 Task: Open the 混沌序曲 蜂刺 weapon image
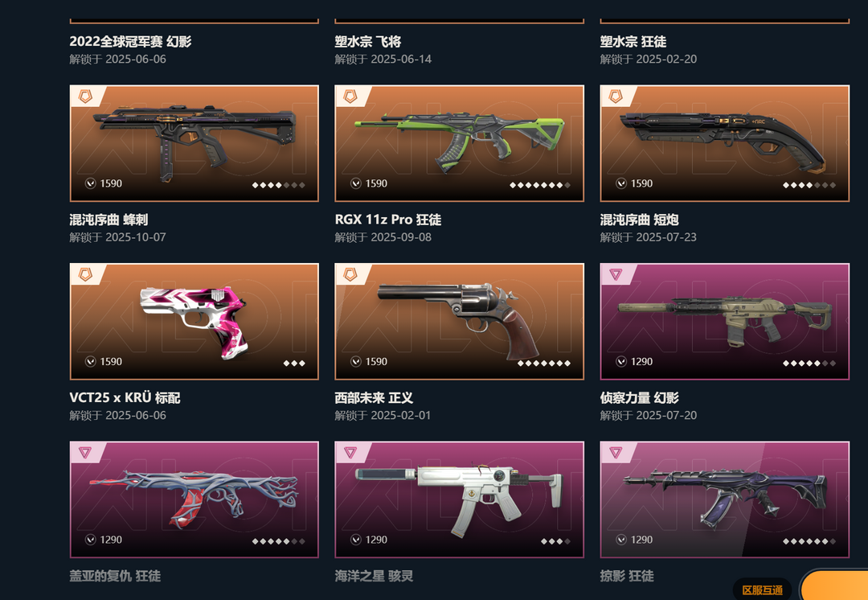194,142
